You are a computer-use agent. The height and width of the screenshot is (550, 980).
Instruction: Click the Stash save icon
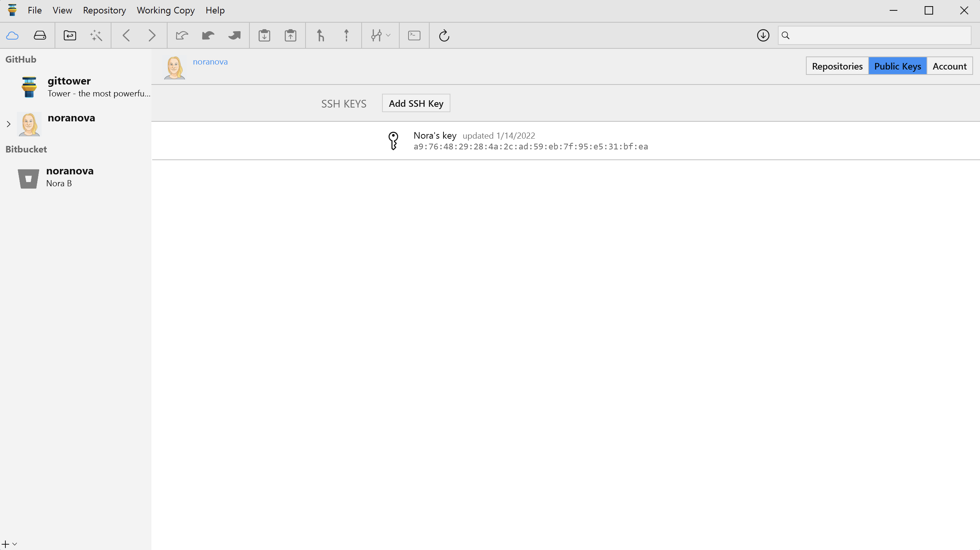[264, 36]
